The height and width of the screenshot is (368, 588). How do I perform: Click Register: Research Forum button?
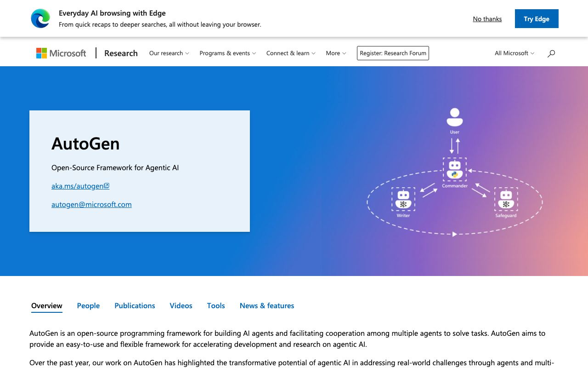[x=393, y=53]
